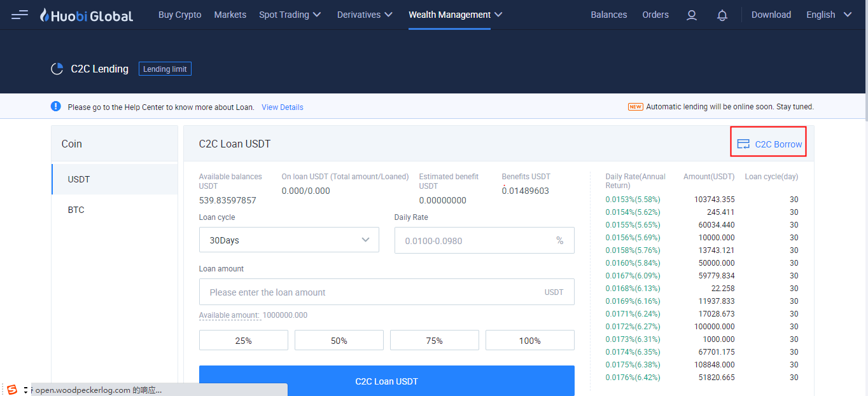Viewport: 868px width, 396px height.
Task: Click the Amount(USDT) column header
Action: (709, 177)
